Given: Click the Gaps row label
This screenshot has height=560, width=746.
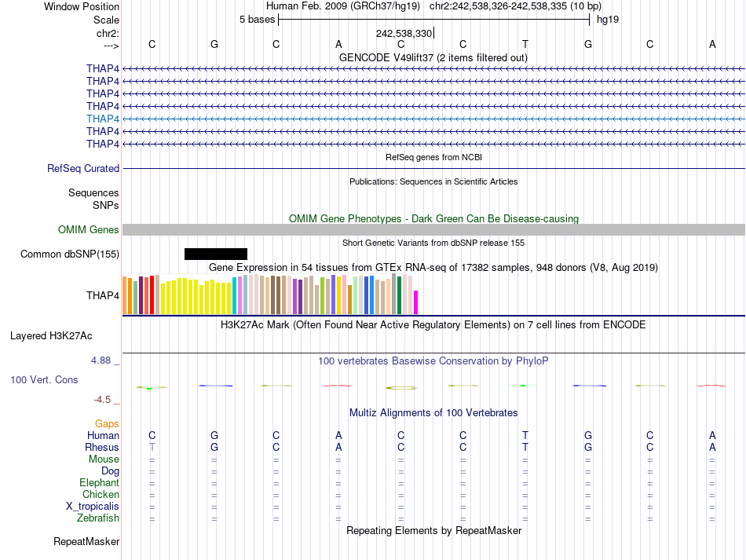Looking at the screenshot, I should (x=107, y=423).
